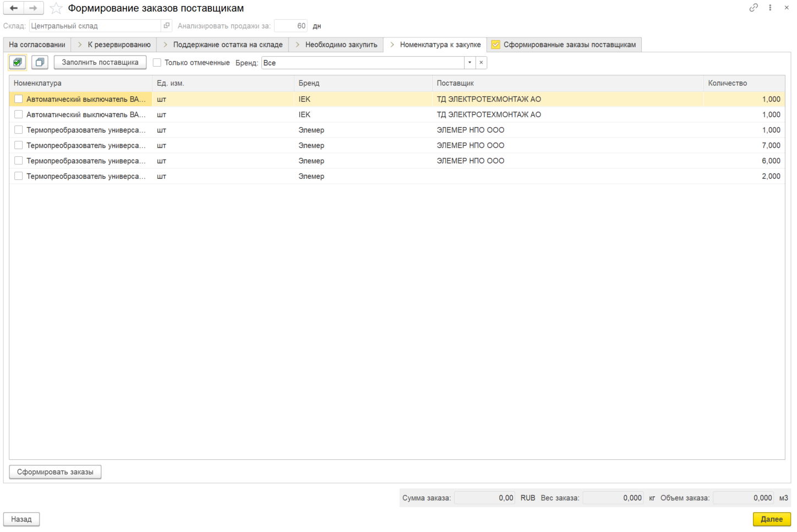Select the first ТД ЭЛЕКТРОТЕХМОНТАЖ АО supplier cell
The height and width of the screenshot is (532, 797).
(x=567, y=99)
